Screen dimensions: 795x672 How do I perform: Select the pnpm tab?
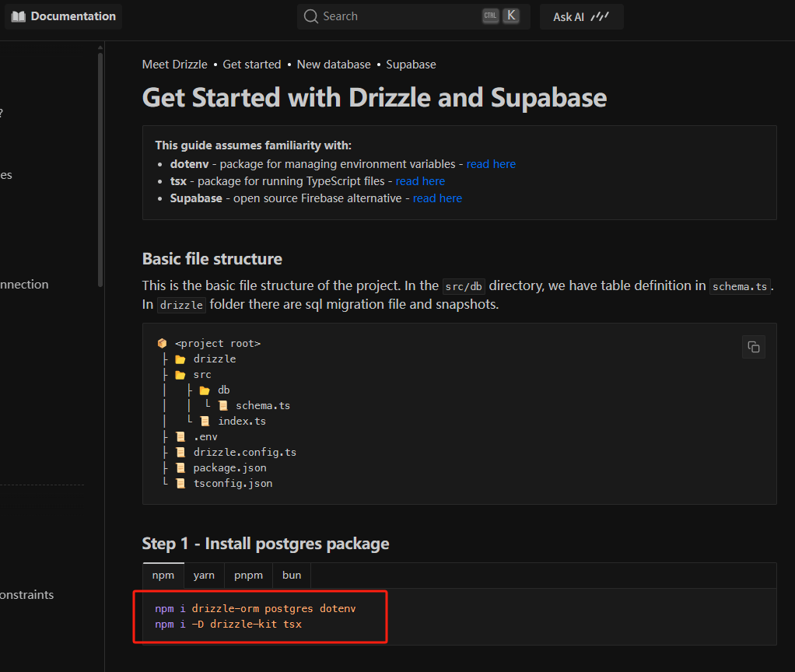coord(248,576)
